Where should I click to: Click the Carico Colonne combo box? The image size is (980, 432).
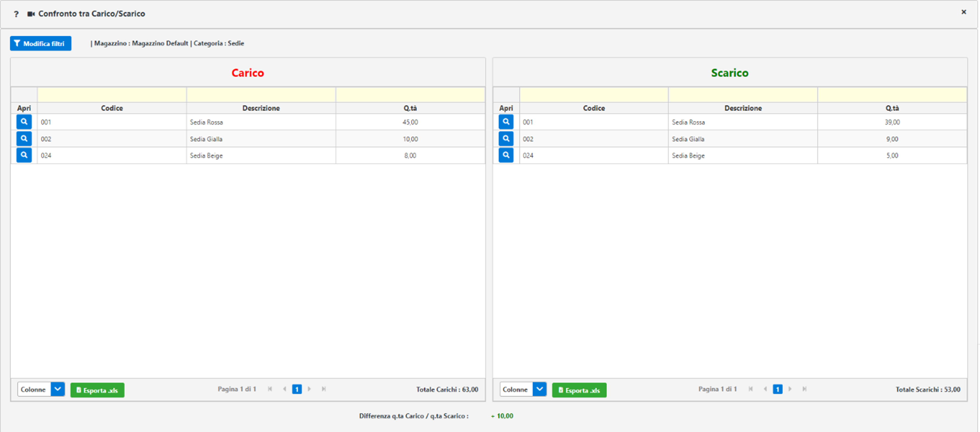tap(41, 389)
